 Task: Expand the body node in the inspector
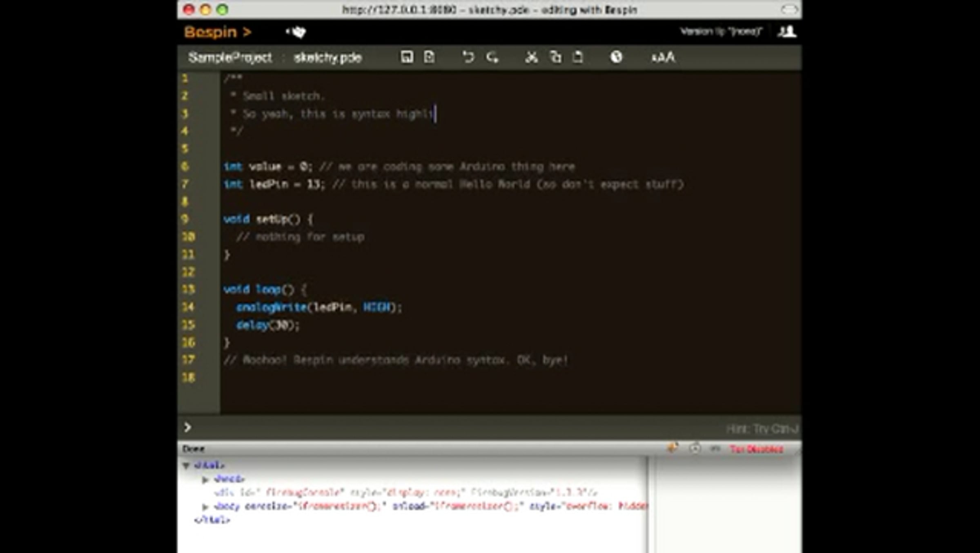tap(205, 507)
